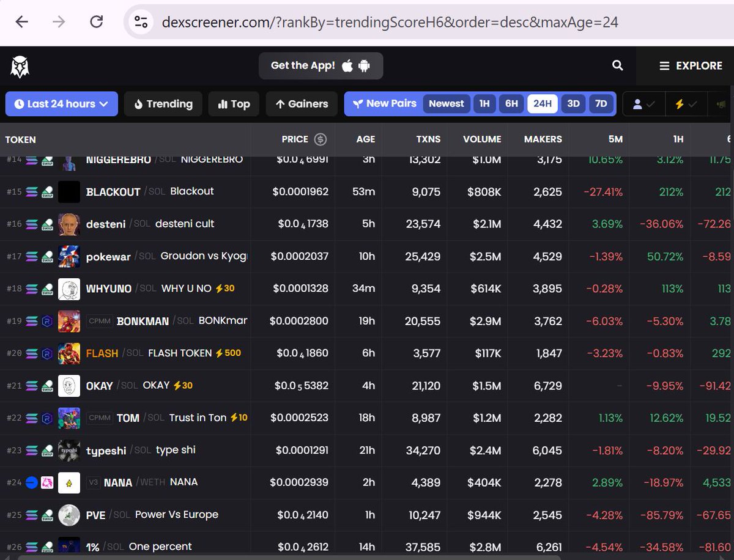This screenshot has height=560, width=734.
Task: Switch to the Trending filter
Action: [x=163, y=104]
